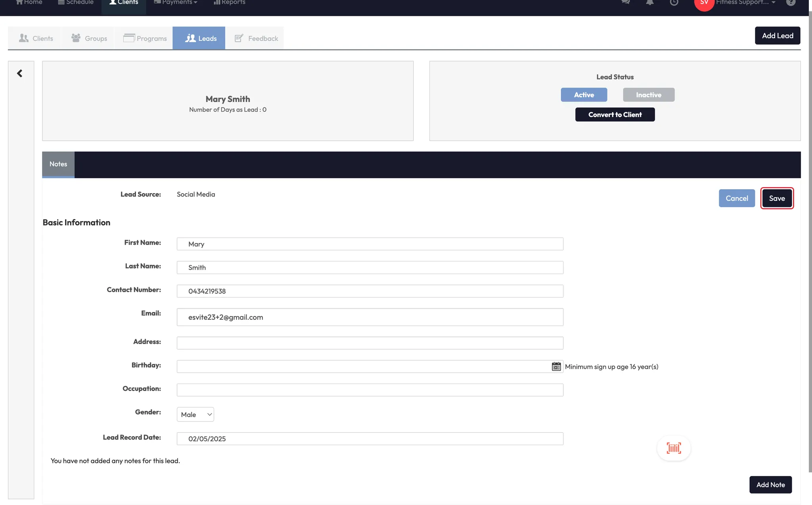812x505 pixels.
Task: Click the Save button
Action: [x=777, y=198]
